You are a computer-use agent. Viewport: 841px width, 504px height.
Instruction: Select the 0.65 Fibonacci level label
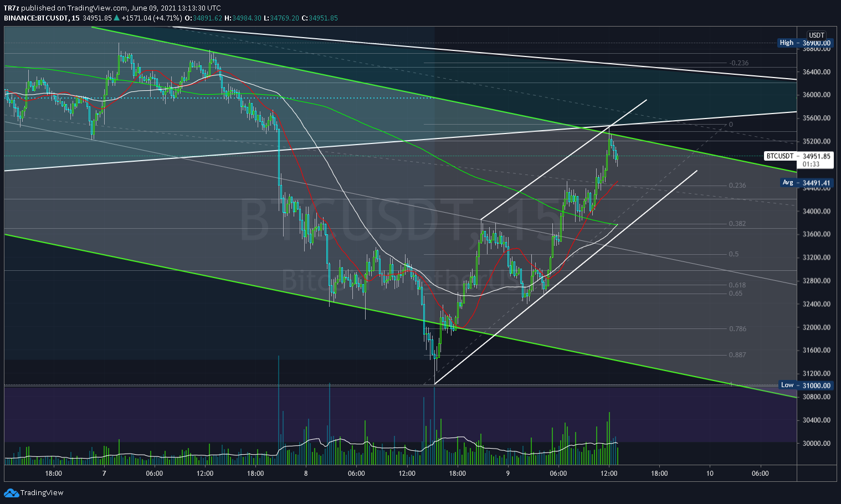(x=736, y=294)
